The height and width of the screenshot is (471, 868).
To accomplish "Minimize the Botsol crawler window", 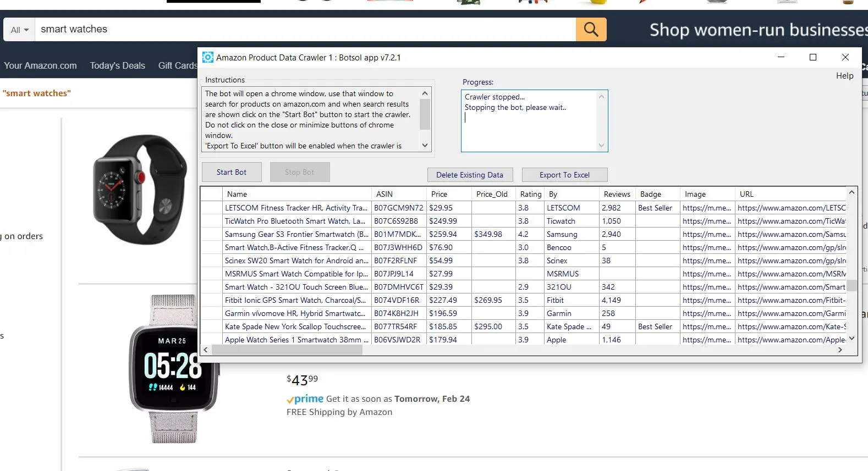I will 781,57.
